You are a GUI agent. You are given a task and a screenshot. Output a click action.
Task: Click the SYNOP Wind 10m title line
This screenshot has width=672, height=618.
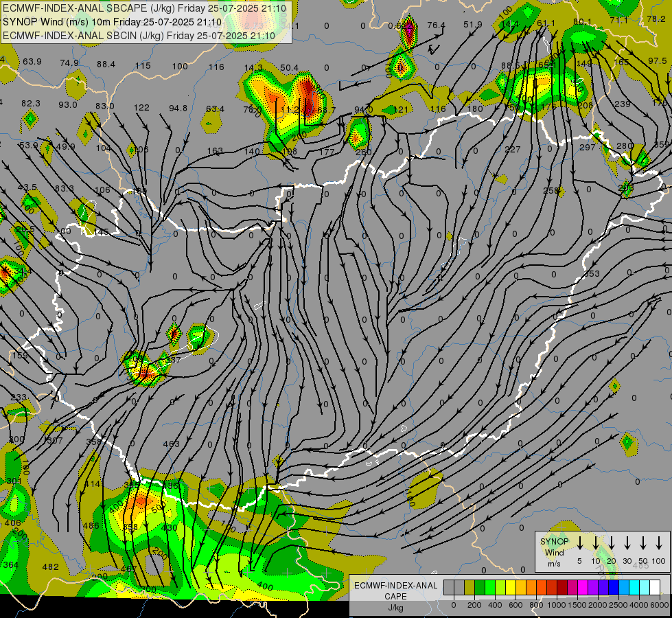113,22
